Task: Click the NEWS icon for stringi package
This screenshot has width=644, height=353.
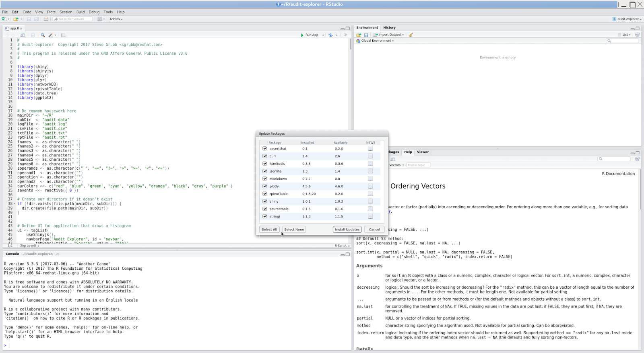Action: pyautogui.click(x=370, y=216)
